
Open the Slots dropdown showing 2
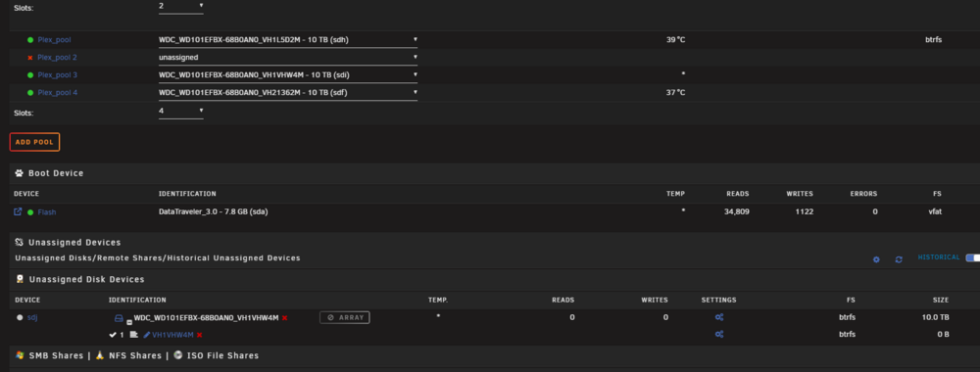181,6
